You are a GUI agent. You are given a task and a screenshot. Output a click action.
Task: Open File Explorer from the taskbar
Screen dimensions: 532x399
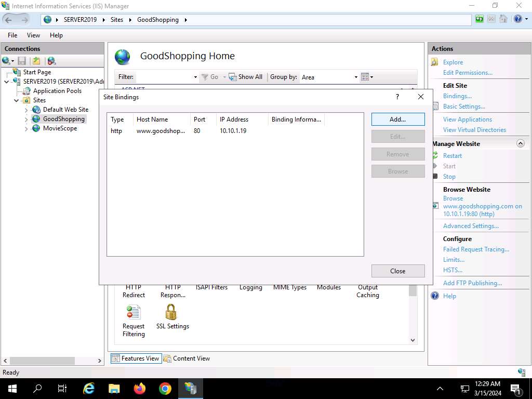(114, 389)
